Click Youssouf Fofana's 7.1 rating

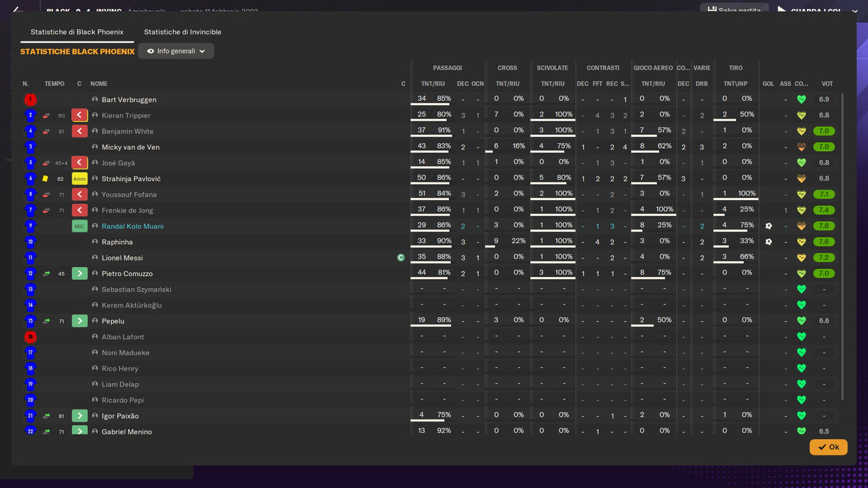pos(824,195)
